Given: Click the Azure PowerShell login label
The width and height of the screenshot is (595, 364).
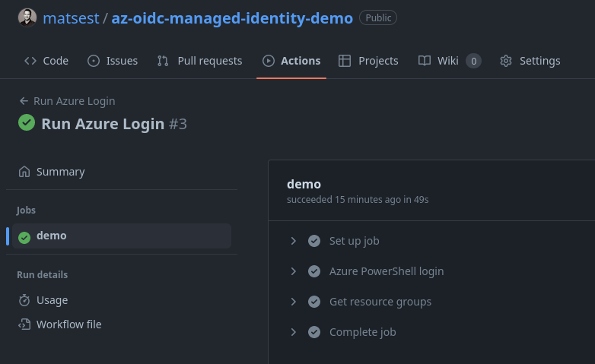Looking at the screenshot, I should pyautogui.click(x=387, y=271).
